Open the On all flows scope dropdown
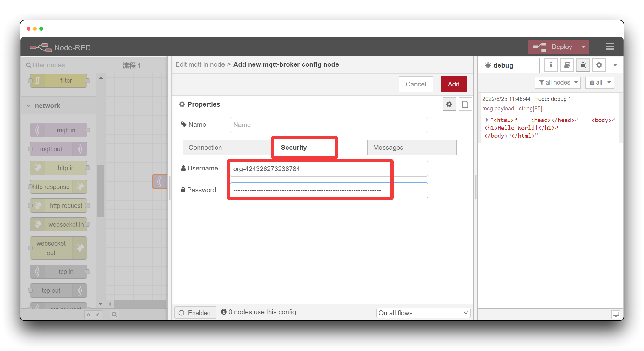This screenshot has height=351, width=644. point(423,313)
